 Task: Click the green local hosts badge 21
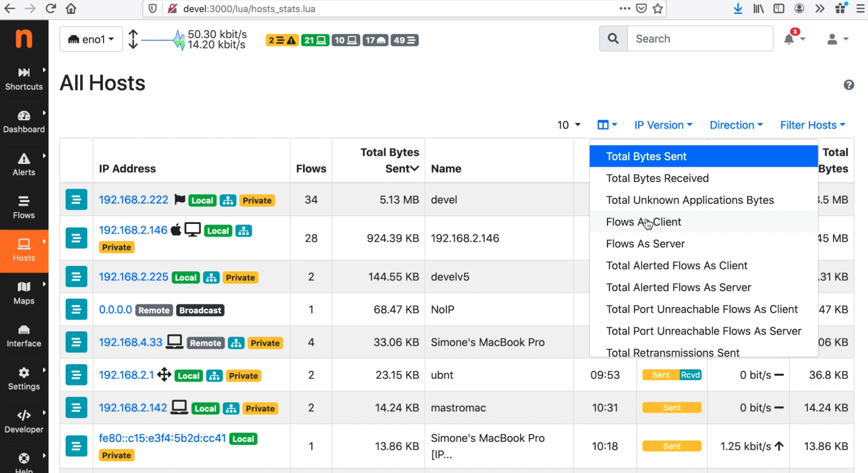[x=315, y=40]
